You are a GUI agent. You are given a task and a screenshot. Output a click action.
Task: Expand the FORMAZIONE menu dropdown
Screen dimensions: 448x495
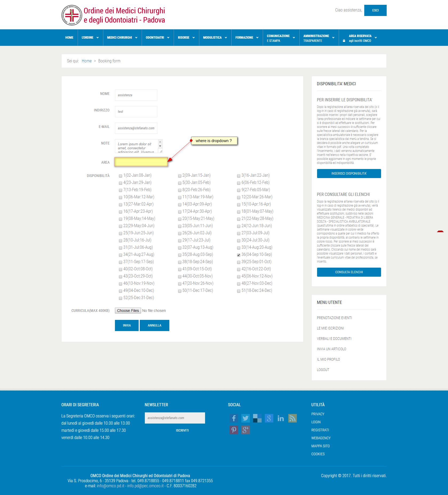(x=247, y=38)
